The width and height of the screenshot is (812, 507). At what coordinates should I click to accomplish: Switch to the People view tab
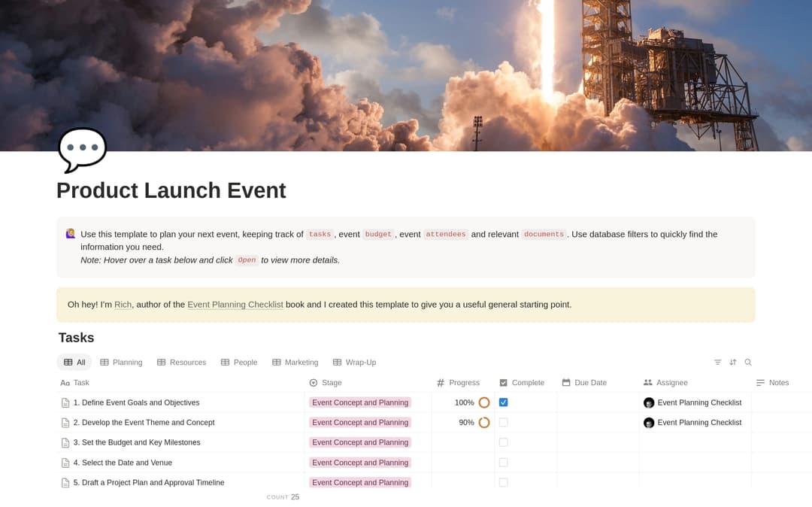click(239, 363)
